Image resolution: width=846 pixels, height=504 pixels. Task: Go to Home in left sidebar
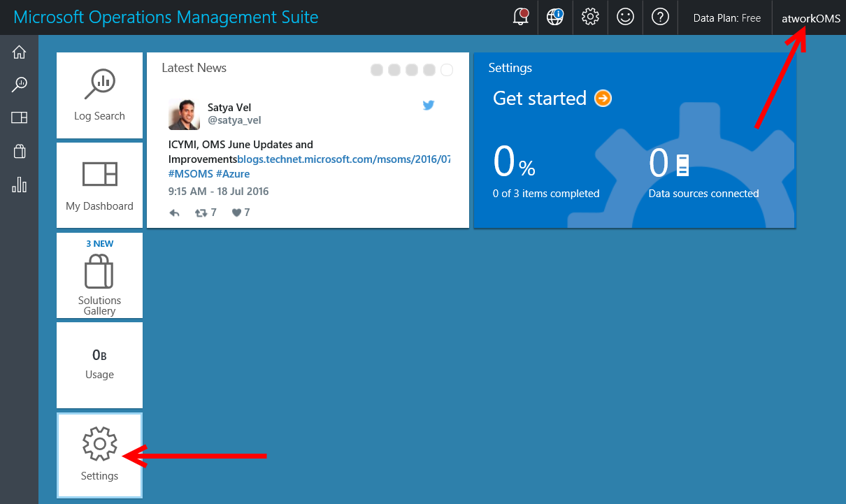(x=20, y=52)
